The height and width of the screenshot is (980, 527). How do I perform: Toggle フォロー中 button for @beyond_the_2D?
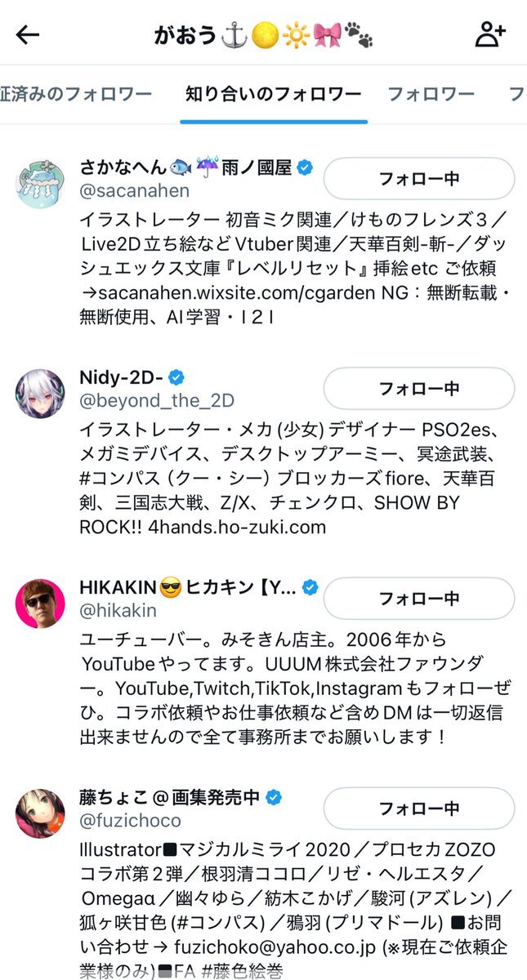[419, 389]
